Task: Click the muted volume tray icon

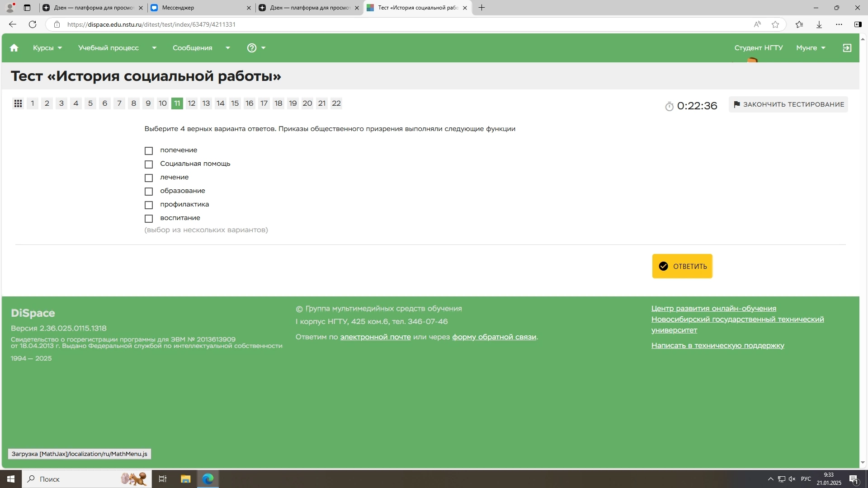Action: point(792,479)
